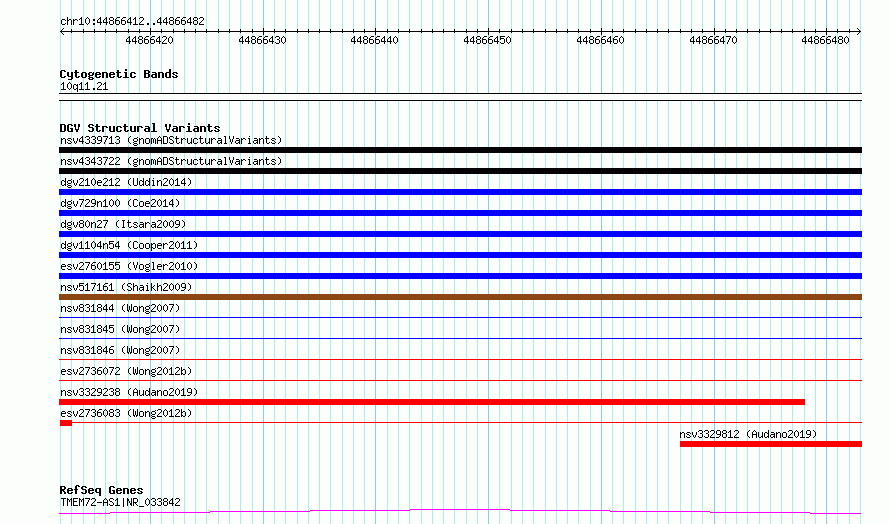This screenshot has width=890, height=524.
Task: Select the dgv80n27 (Itsara2009) label
Action: [x=123, y=224]
